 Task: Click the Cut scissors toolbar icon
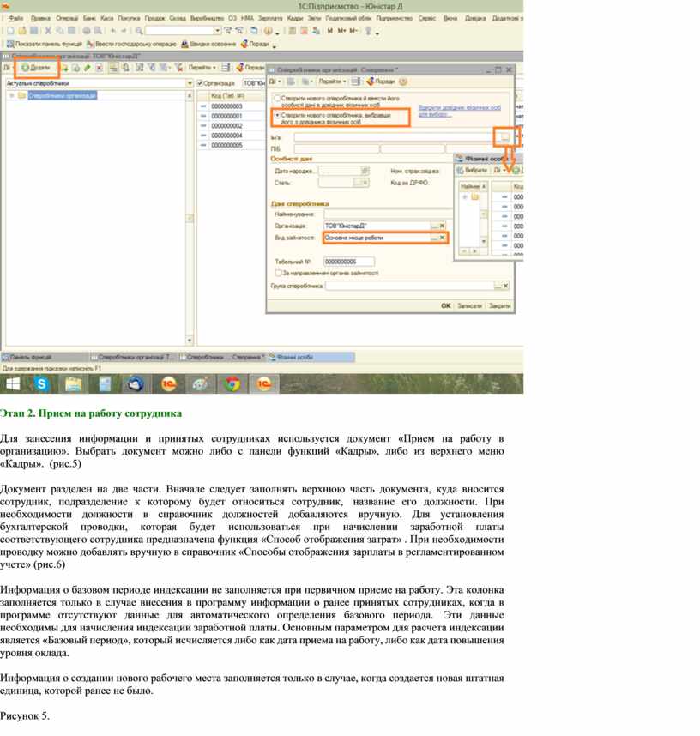pos(48,31)
